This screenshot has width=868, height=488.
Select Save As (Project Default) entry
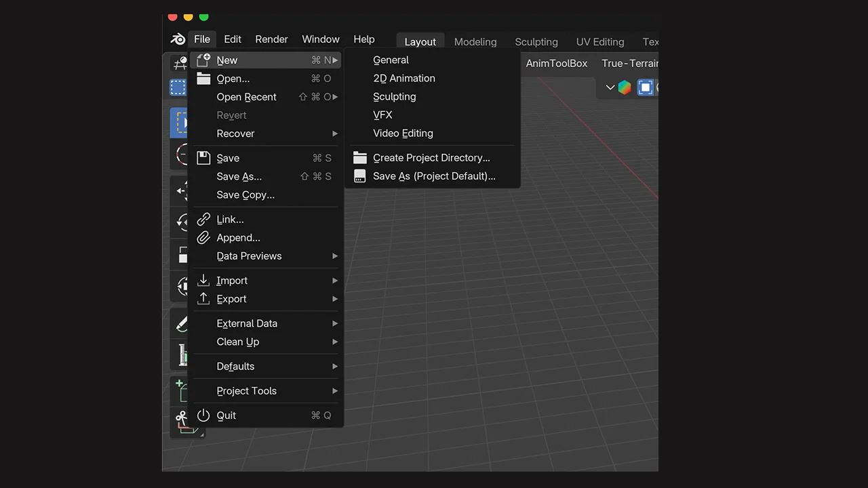click(x=434, y=176)
